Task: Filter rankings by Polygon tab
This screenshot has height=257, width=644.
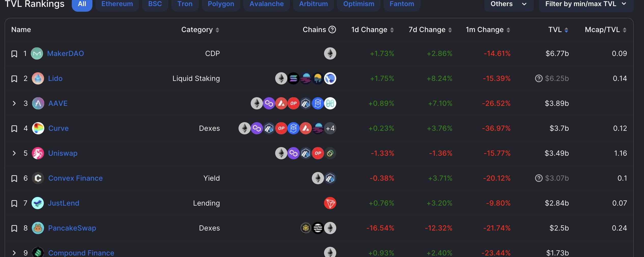Action: 221,4
